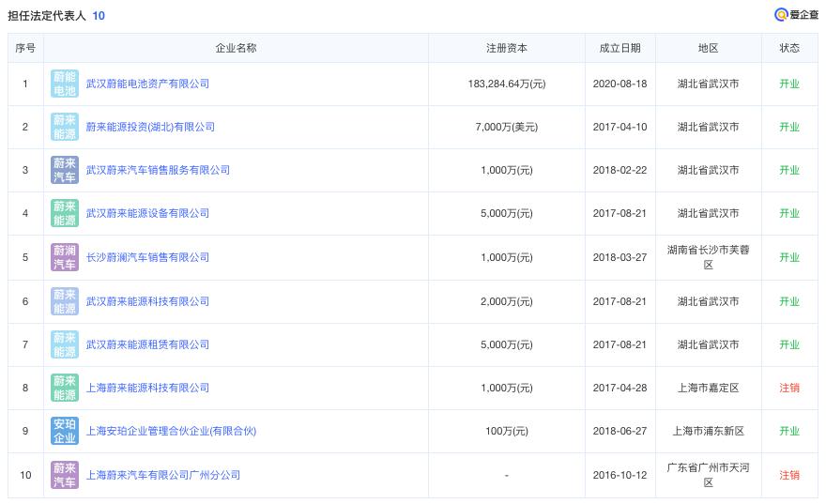826x504 pixels.
Task: Select the date 2017-04-10
Action: pos(620,127)
